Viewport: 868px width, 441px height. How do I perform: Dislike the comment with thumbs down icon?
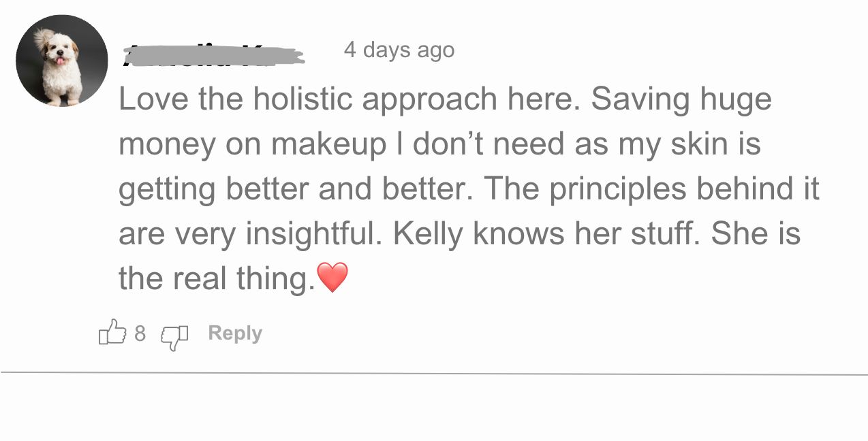[x=174, y=336]
